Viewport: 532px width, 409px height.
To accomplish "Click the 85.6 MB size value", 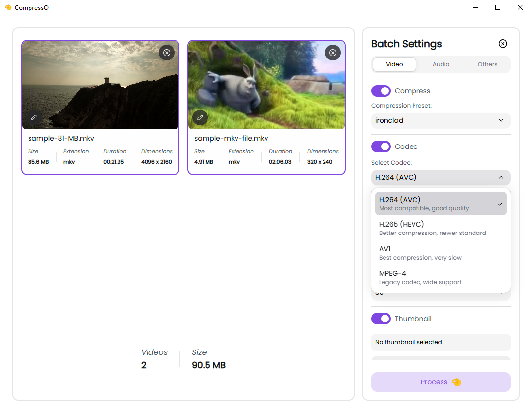I will (x=38, y=162).
